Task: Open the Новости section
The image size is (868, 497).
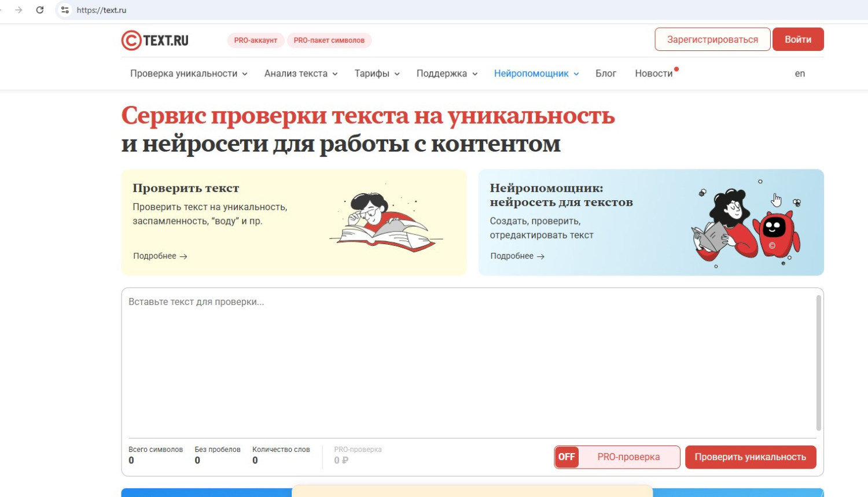Action: pos(653,73)
